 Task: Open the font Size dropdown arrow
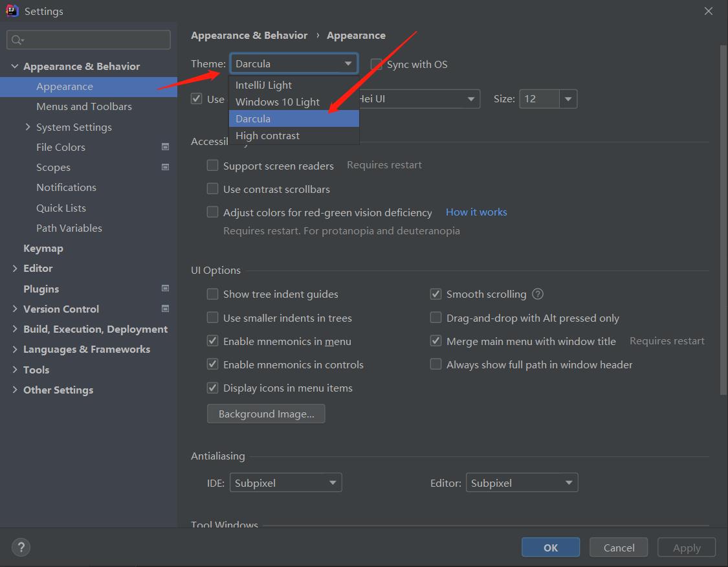point(568,99)
